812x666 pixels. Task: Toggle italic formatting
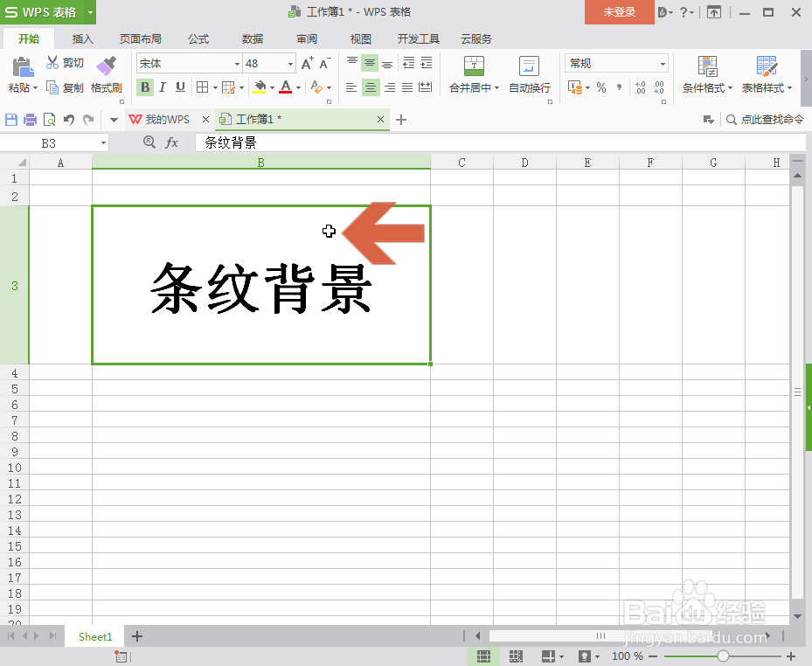(x=161, y=87)
